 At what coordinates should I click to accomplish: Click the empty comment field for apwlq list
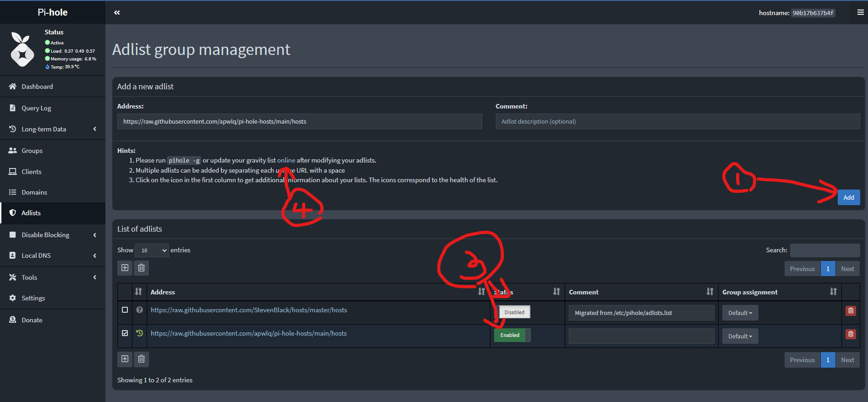(642, 336)
